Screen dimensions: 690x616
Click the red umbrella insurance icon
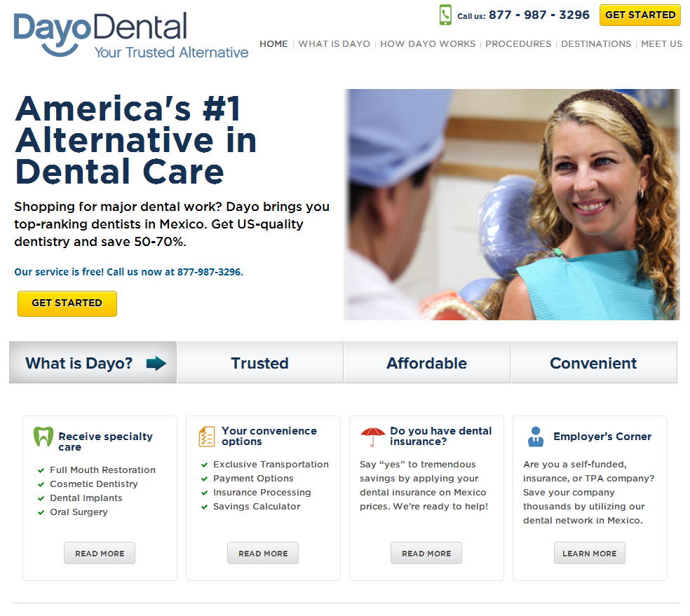click(372, 436)
